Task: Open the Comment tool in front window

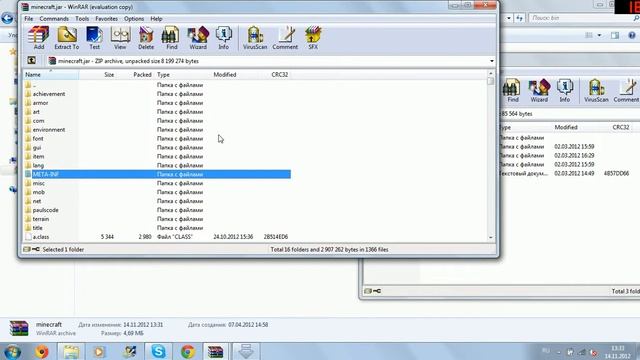Action: [x=285, y=38]
